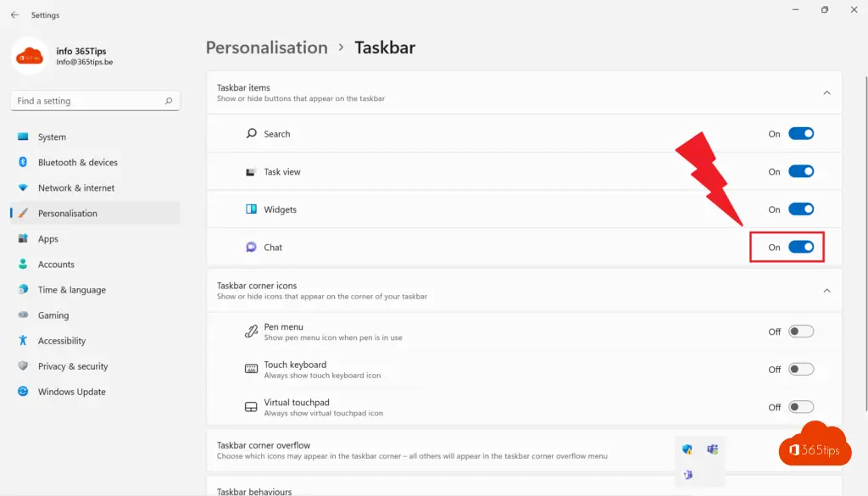This screenshot has height=496, width=868.
Task: Click the back arrow in Settings title bar
Action: click(x=14, y=14)
